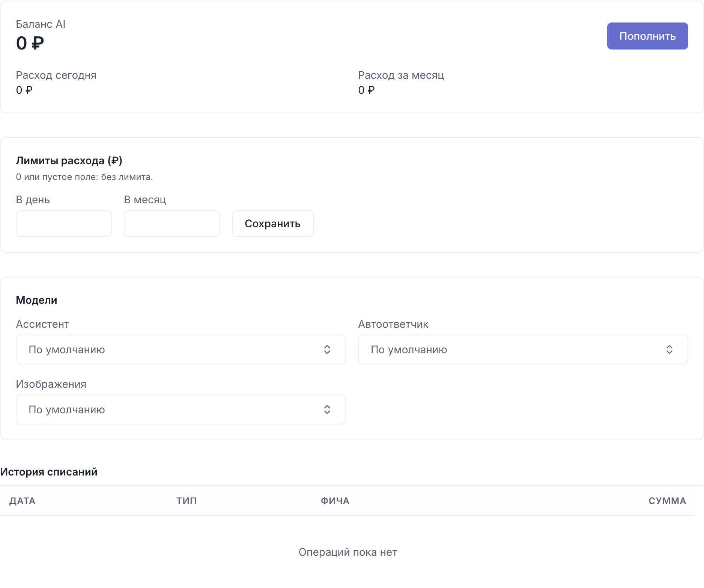The width and height of the screenshot is (704, 588).
Task: Open the Изображения model dropdown
Action: 181,409
